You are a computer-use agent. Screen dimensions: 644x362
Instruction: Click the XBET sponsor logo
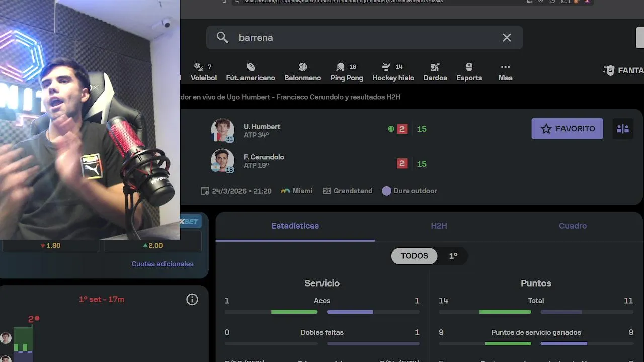coord(190,222)
